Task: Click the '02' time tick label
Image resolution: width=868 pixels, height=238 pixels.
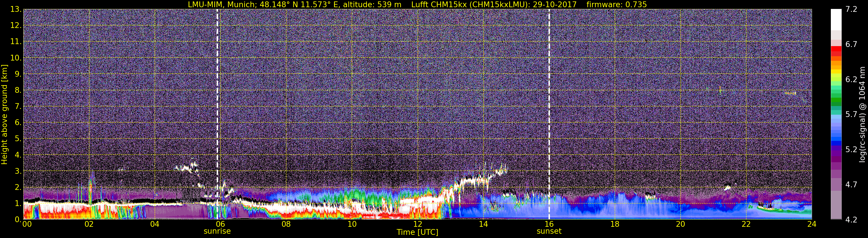Action: (x=89, y=224)
